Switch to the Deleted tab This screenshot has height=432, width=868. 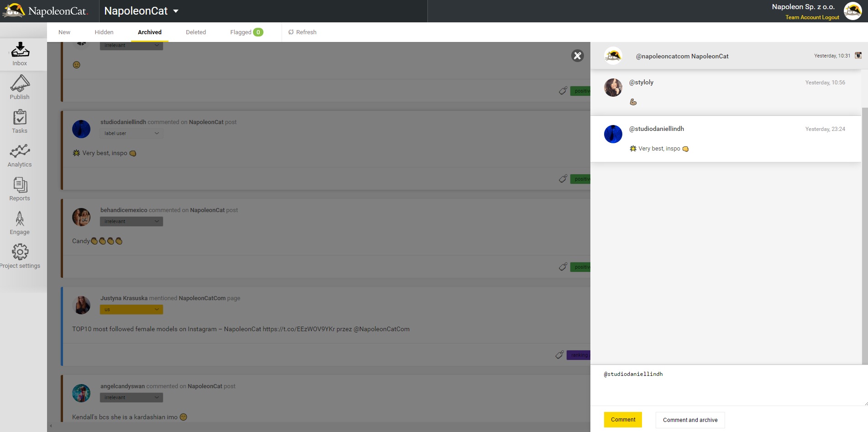click(196, 32)
